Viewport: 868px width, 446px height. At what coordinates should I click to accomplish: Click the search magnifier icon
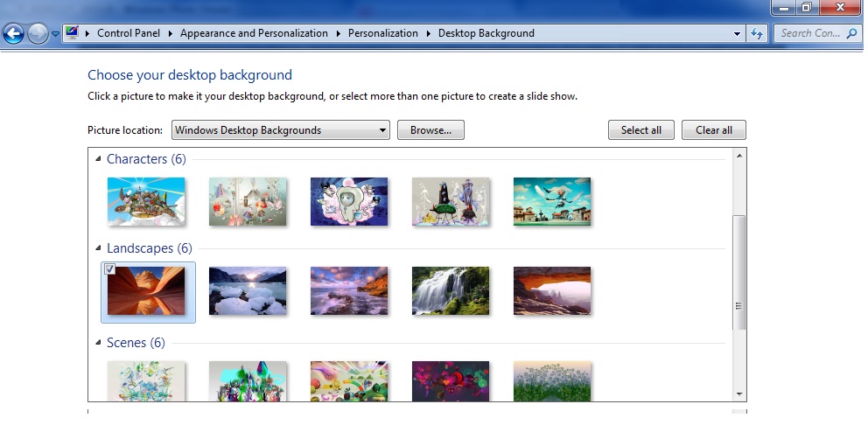pyautogui.click(x=852, y=33)
